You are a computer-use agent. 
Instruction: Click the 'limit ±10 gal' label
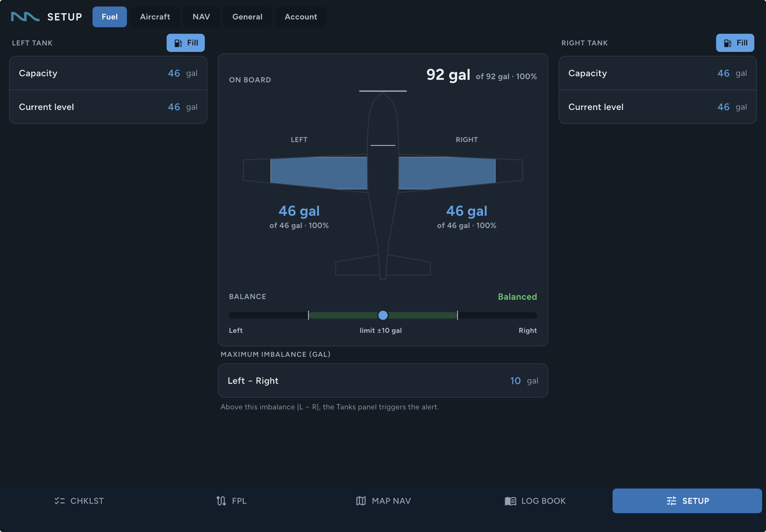click(x=380, y=330)
